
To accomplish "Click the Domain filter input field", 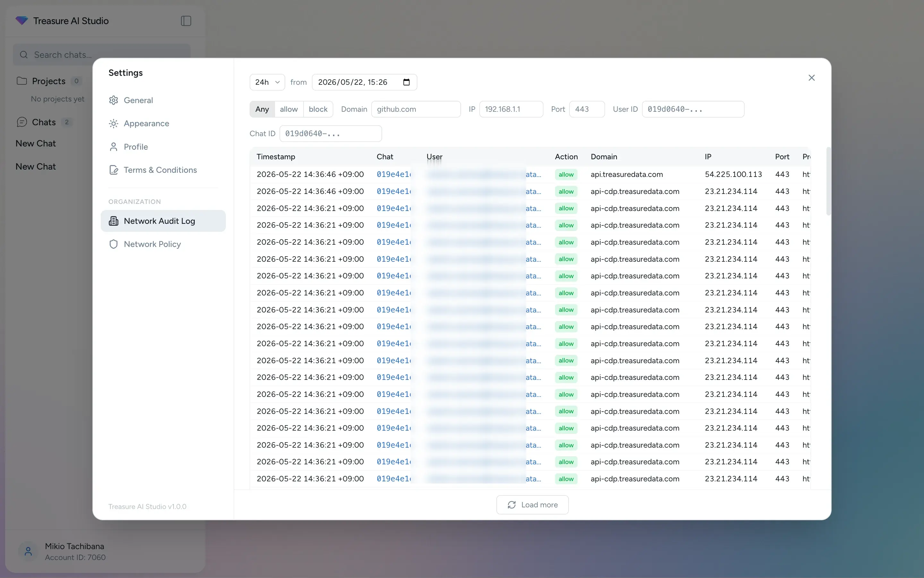I will click(x=416, y=109).
